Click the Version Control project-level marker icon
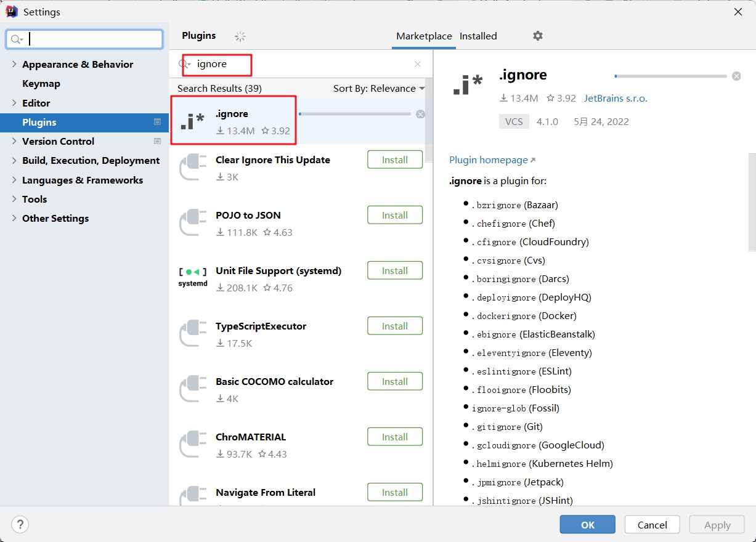The height and width of the screenshot is (542, 756). 157,141
